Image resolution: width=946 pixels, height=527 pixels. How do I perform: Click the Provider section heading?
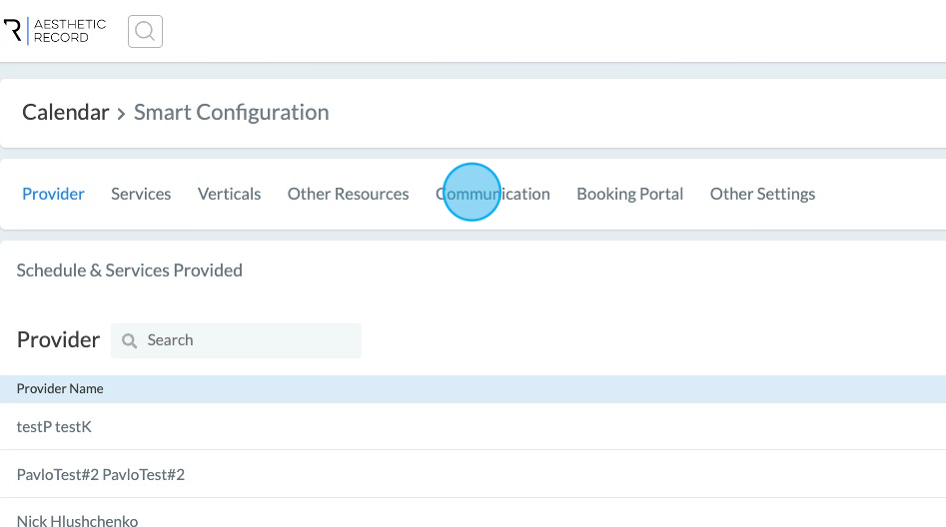click(58, 340)
